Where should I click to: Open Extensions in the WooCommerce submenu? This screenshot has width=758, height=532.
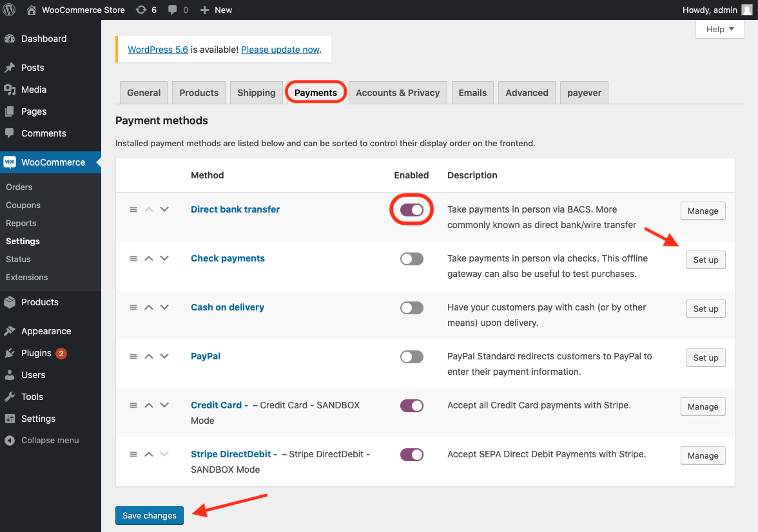[27, 278]
